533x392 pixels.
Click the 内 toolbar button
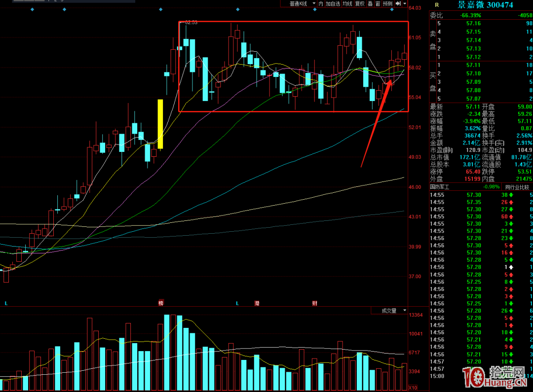click(321, 4)
